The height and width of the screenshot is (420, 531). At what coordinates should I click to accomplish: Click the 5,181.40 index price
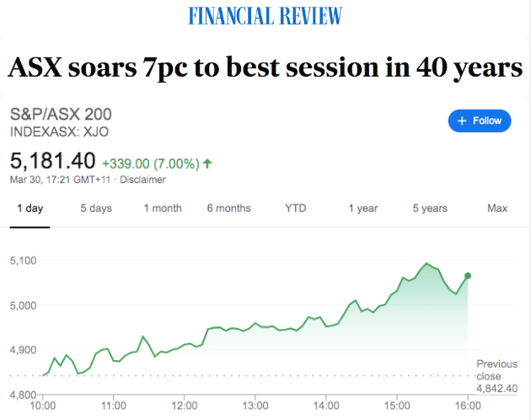[53, 161]
